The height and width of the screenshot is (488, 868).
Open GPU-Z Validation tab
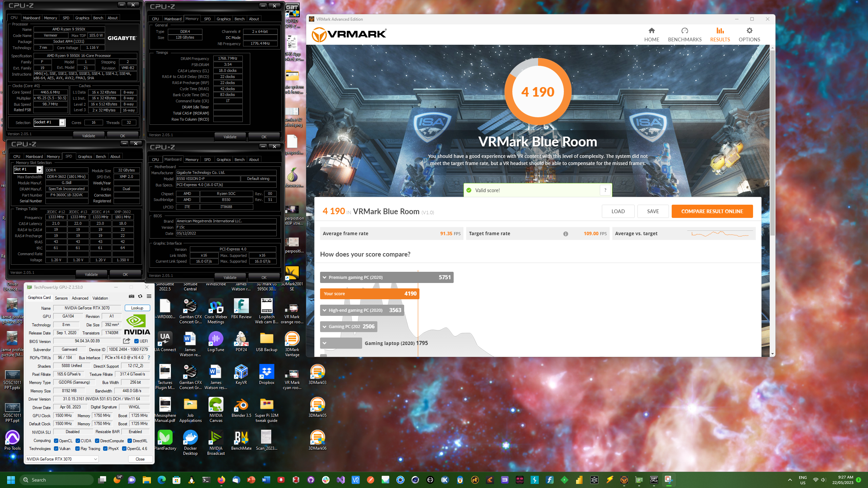point(100,298)
